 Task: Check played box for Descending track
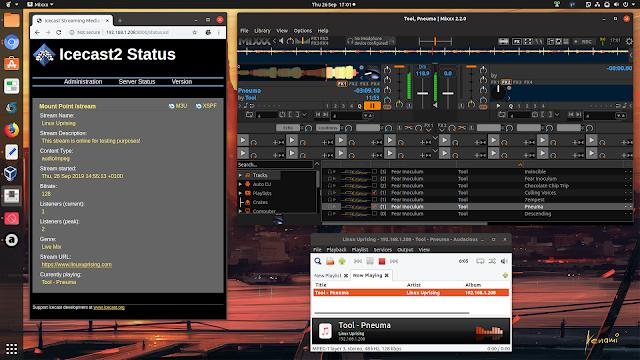(x=374, y=213)
